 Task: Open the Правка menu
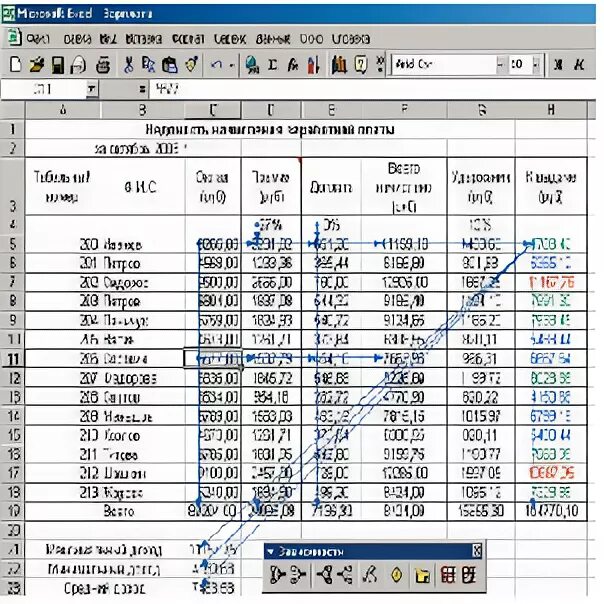pos(77,39)
